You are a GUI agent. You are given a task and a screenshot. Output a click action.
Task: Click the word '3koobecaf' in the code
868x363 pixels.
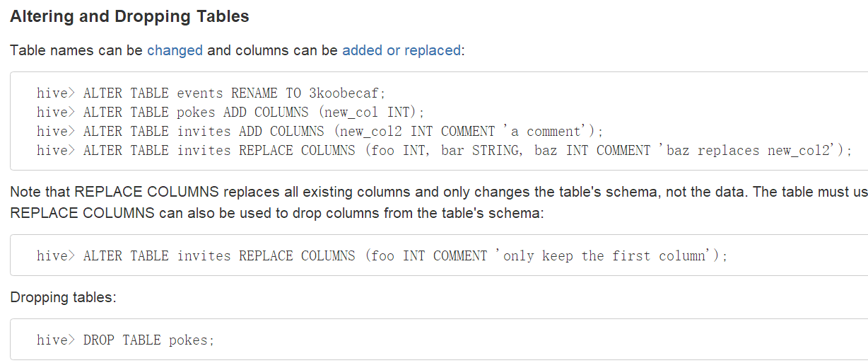point(347,93)
